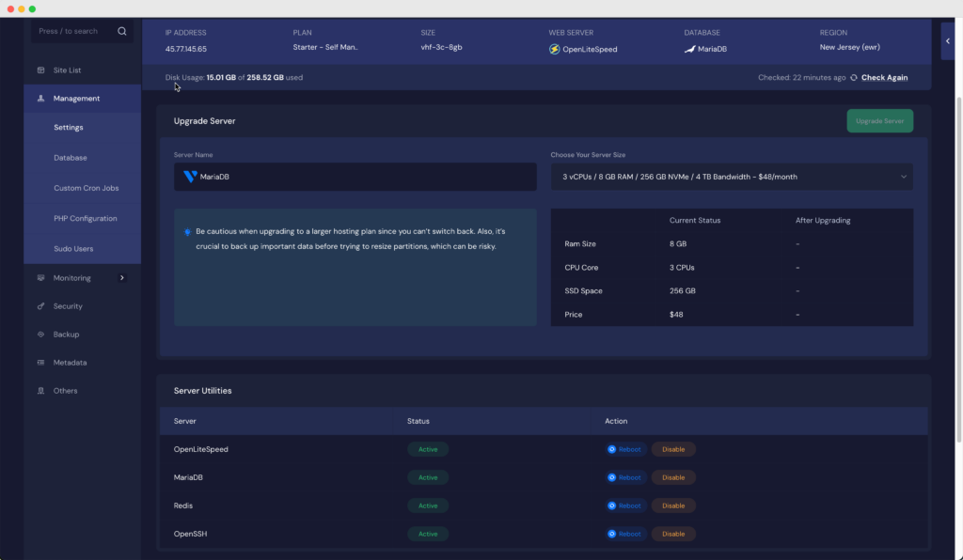Click the Backup sidebar icon
Image resolution: width=963 pixels, height=560 pixels.
(40, 334)
